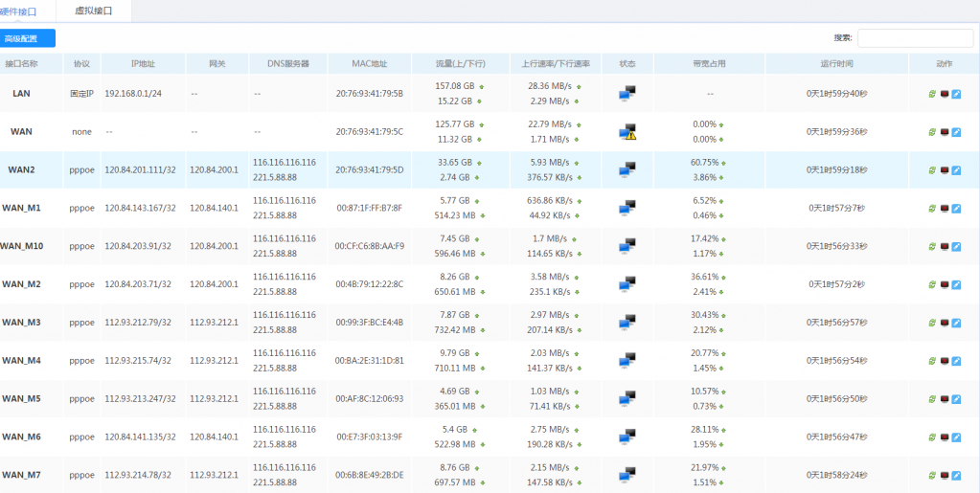Click the 带宽占用 column header
Screen dimensions: 980x493
tap(709, 64)
